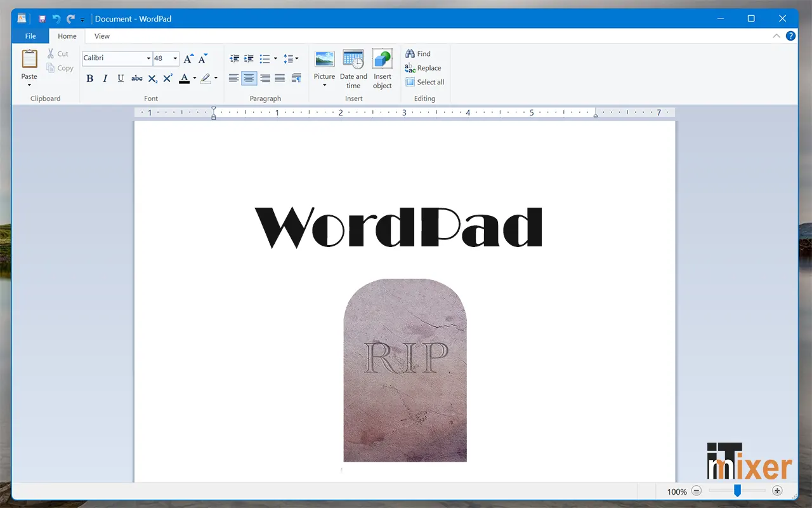Toggle Italic formatting
Viewport: 812px width, 508px height.
click(105, 78)
